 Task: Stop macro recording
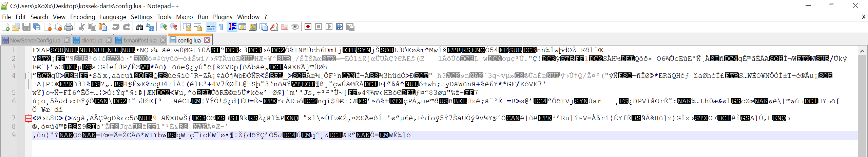pyautogui.click(x=319, y=27)
